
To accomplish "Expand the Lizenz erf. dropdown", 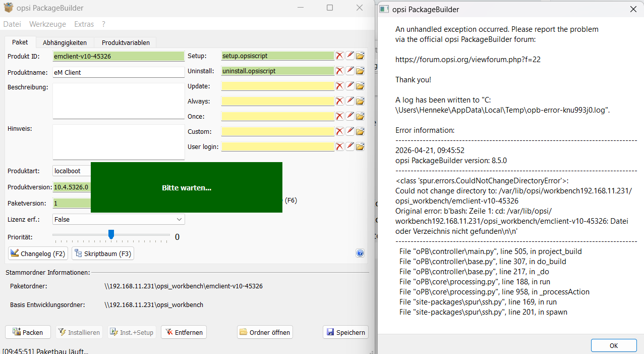I will (x=179, y=220).
